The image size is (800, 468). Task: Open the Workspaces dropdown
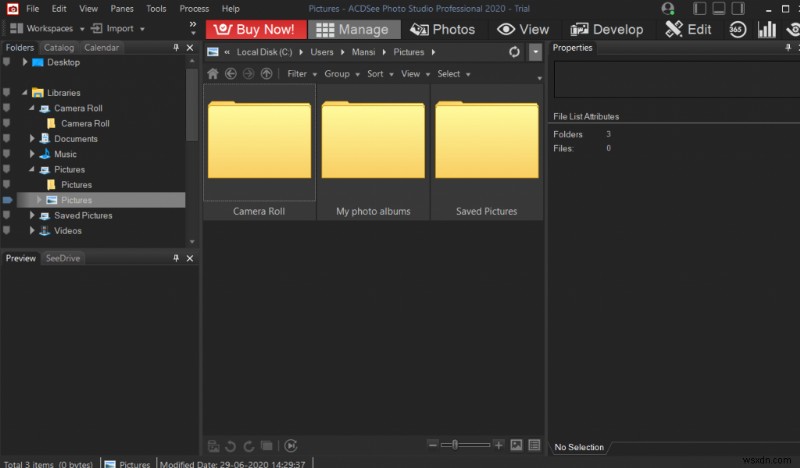pos(47,29)
